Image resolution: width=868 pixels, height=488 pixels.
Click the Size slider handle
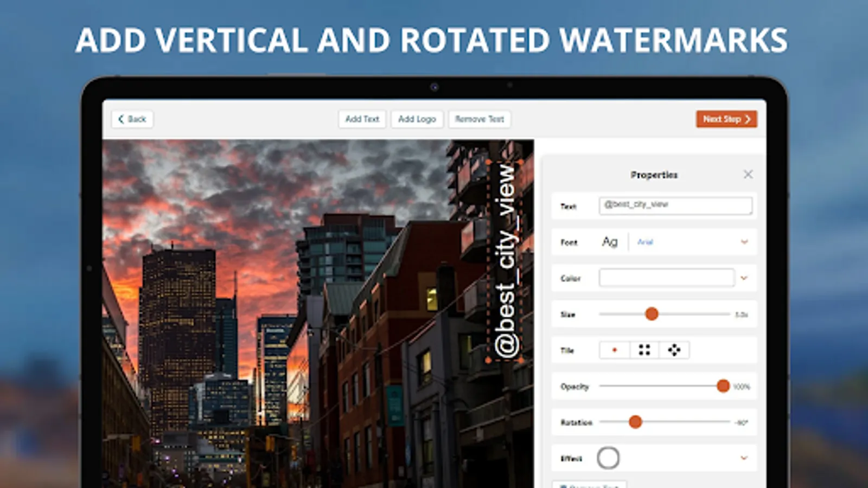coord(652,314)
